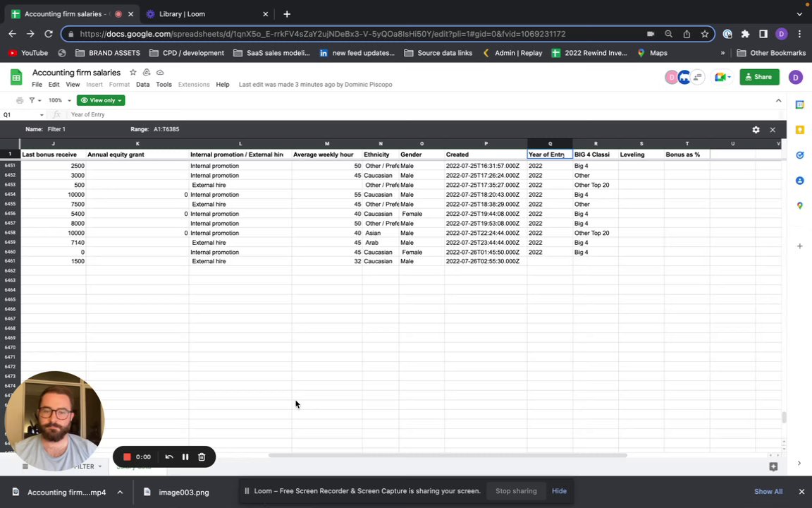Screen dimensions: 812x508
Task: Click Hide in Loom sharing bar
Action: (559, 491)
